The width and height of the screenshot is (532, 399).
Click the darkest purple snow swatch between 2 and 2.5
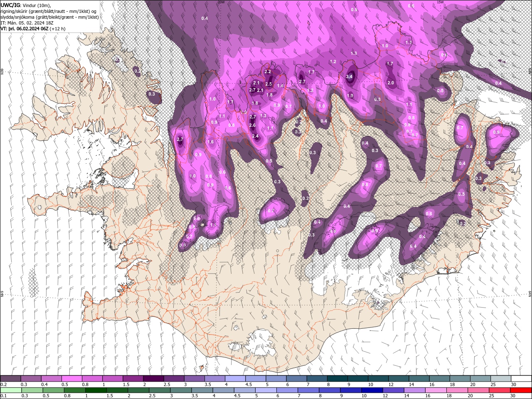coord(153,379)
